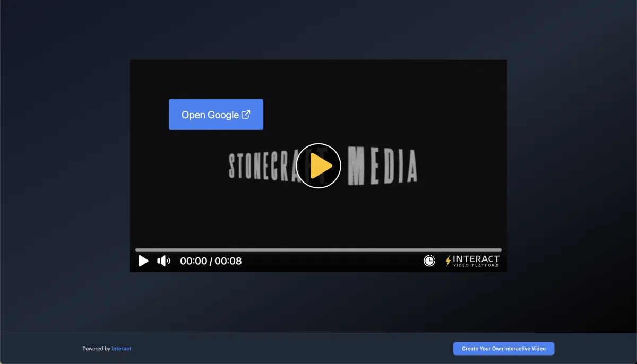
Task: Click the Powered by text in footer
Action: point(97,349)
